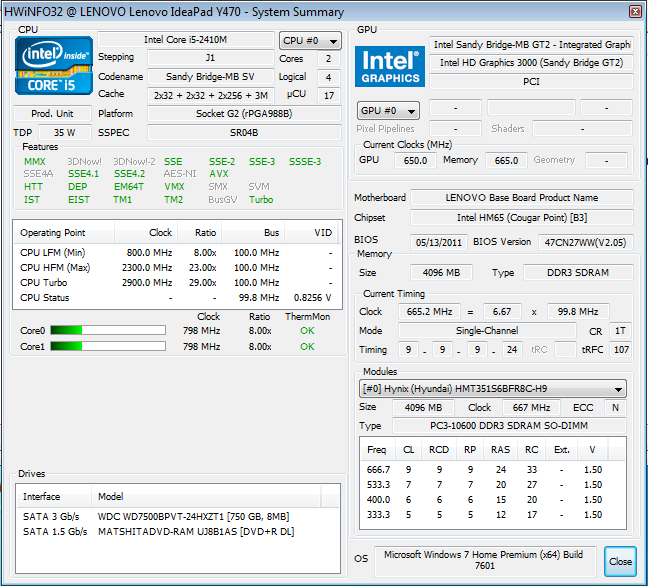Image resolution: width=648 pixels, height=586 pixels.
Task: Click the BIOS date 05/13/2011 field
Action: point(438,242)
